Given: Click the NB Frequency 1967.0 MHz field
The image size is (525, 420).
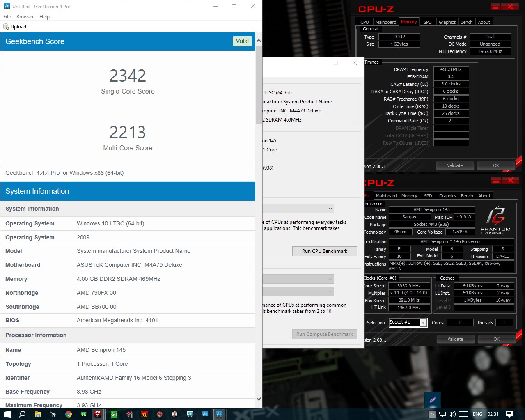Looking at the screenshot, I should [490, 51].
